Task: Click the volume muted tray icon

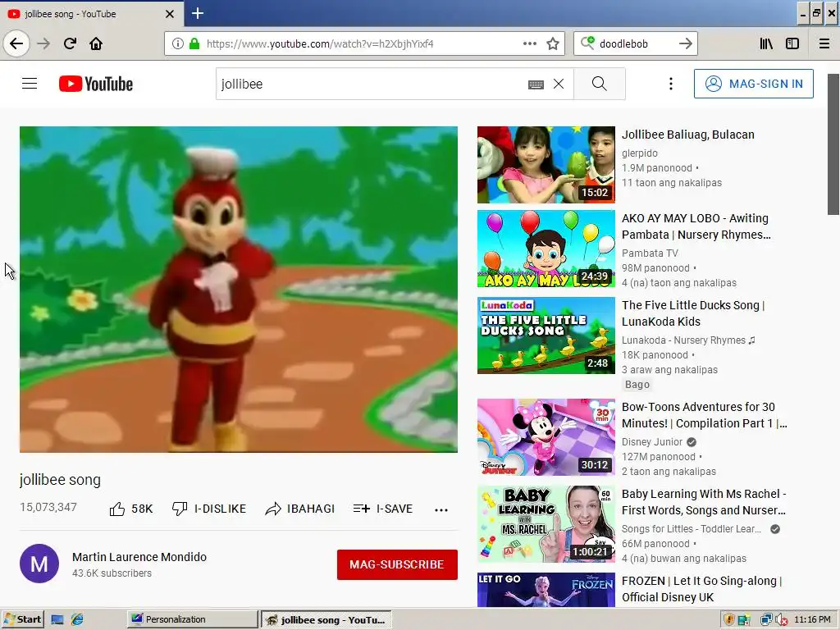Action: tap(782, 620)
